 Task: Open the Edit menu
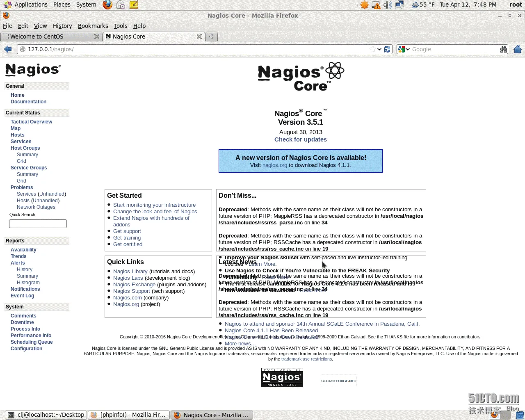23,26
